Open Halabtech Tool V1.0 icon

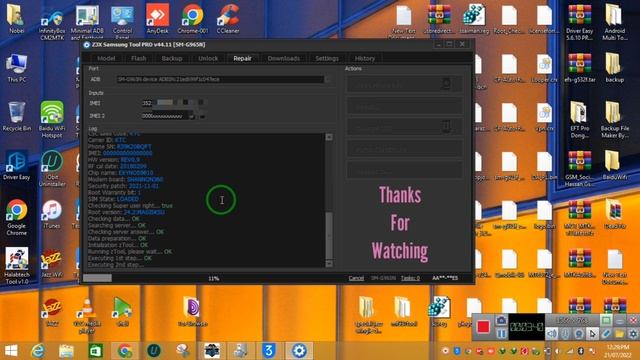[x=16, y=265]
